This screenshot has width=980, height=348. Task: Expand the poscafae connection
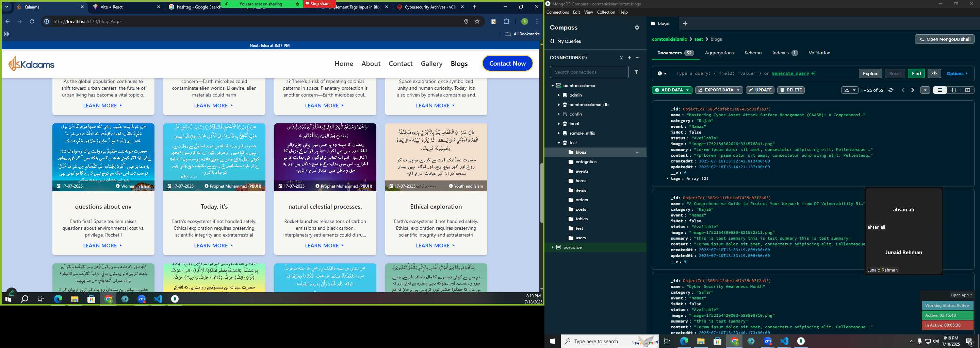(x=552, y=247)
